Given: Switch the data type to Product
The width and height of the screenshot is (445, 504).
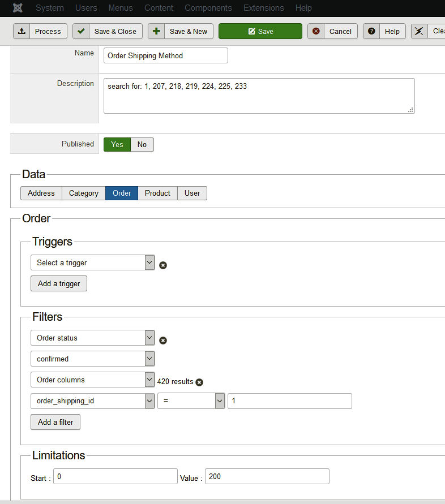Looking at the screenshot, I should pos(157,193).
